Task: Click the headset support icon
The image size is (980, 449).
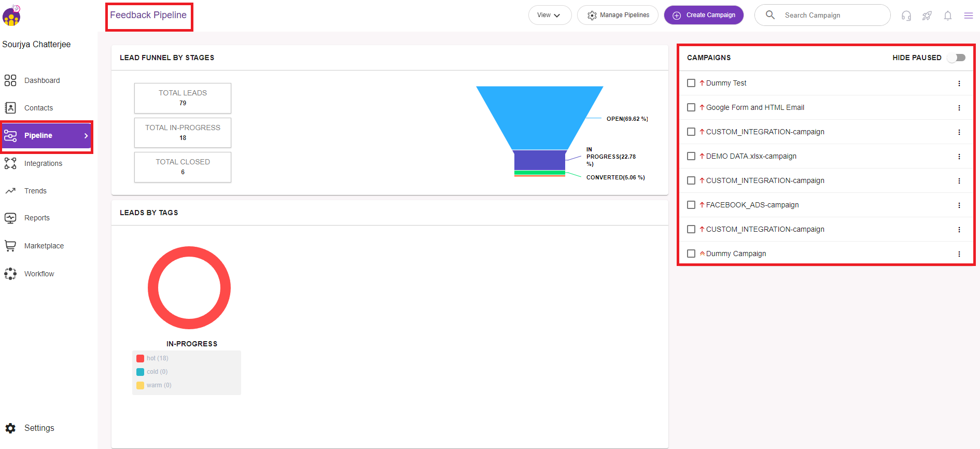Action: [x=906, y=16]
